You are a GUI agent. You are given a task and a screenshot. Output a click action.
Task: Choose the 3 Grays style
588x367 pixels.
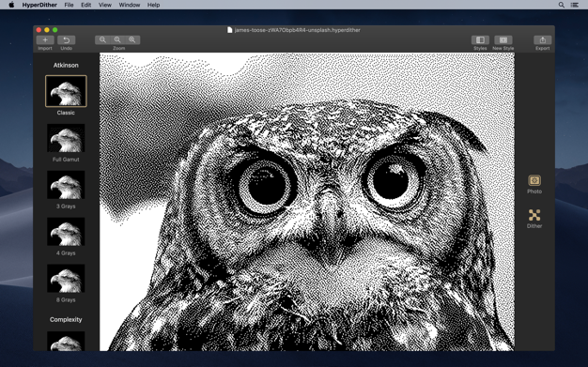(66, 185)
